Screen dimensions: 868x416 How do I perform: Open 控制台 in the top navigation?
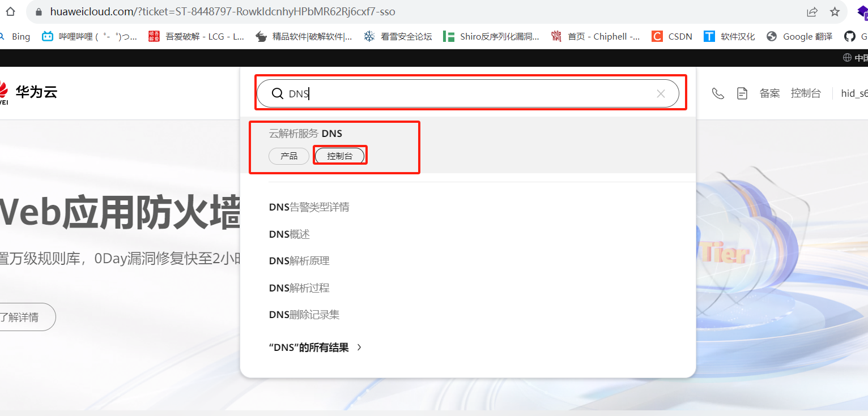coord(806,93)
